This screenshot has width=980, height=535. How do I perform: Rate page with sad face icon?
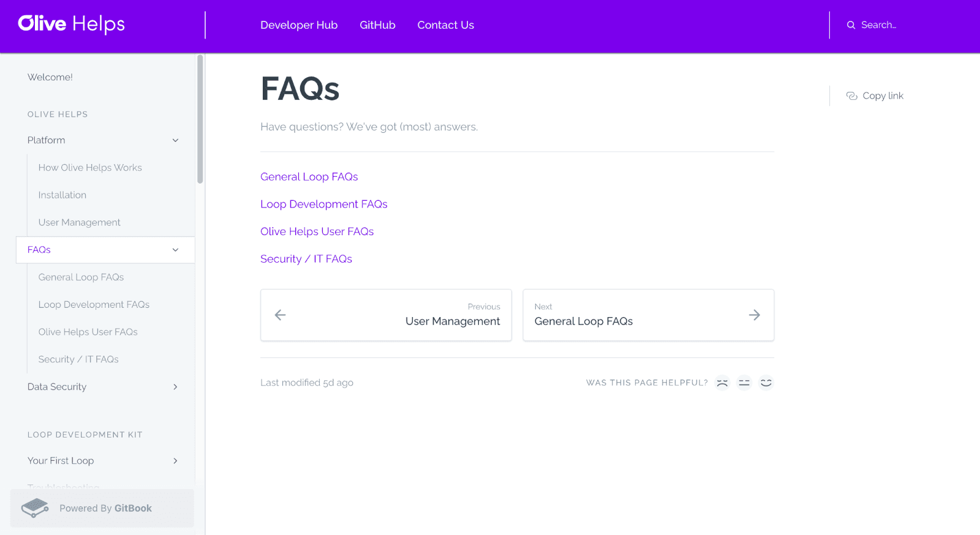click(723, 383)
